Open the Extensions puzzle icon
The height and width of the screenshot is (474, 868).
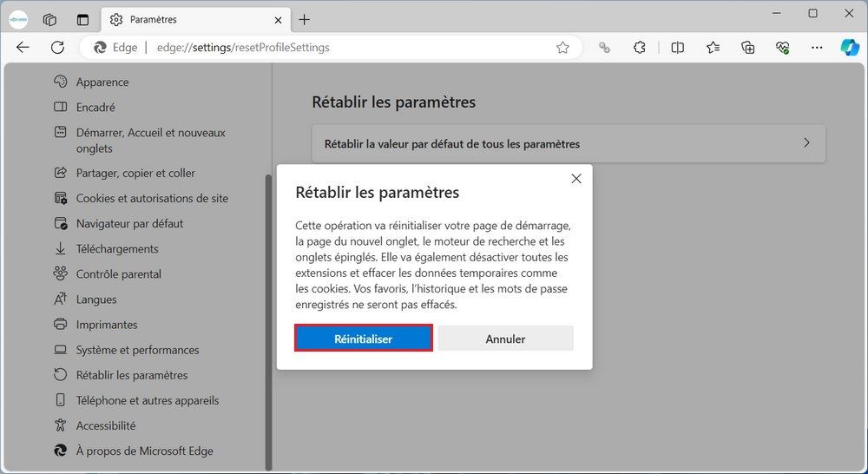coord(640,48)
